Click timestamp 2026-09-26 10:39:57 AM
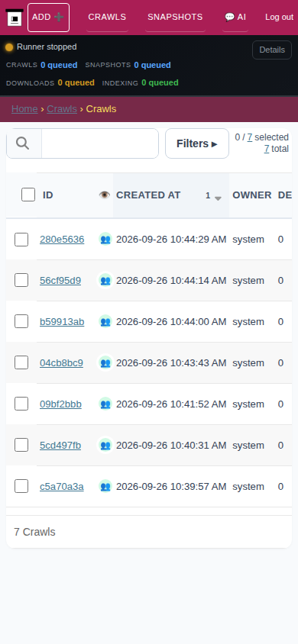298x644 pixels. tap(171, 486)
